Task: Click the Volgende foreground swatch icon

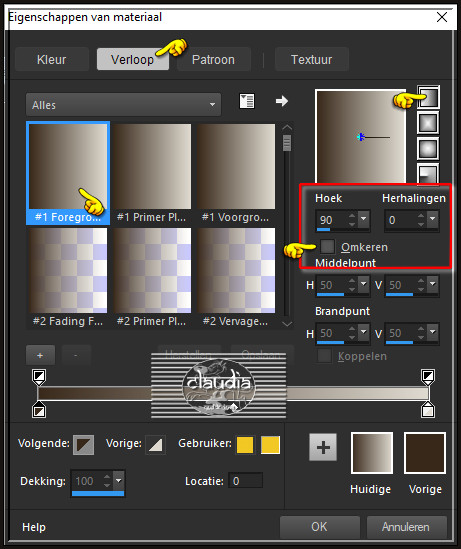Action: click(83, 445)
